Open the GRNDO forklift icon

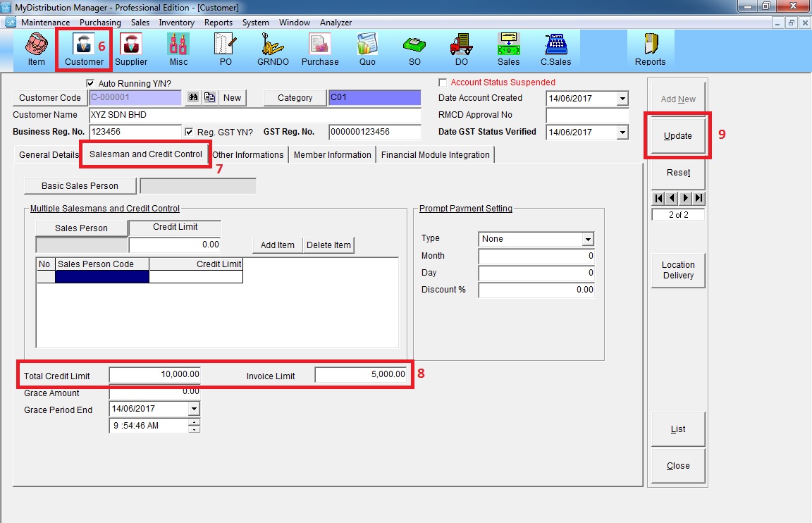[x=271, y=49]
